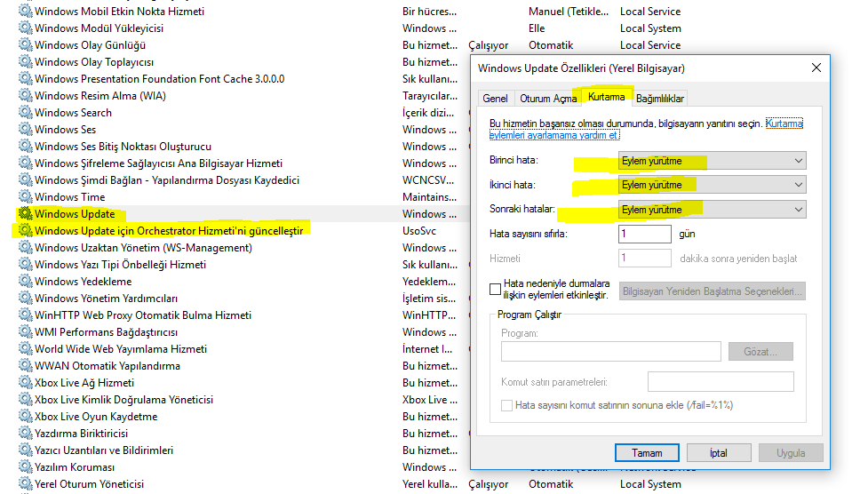Click gear icon beside Windows Resim Alma (WIA)

[x=26, y=95]
